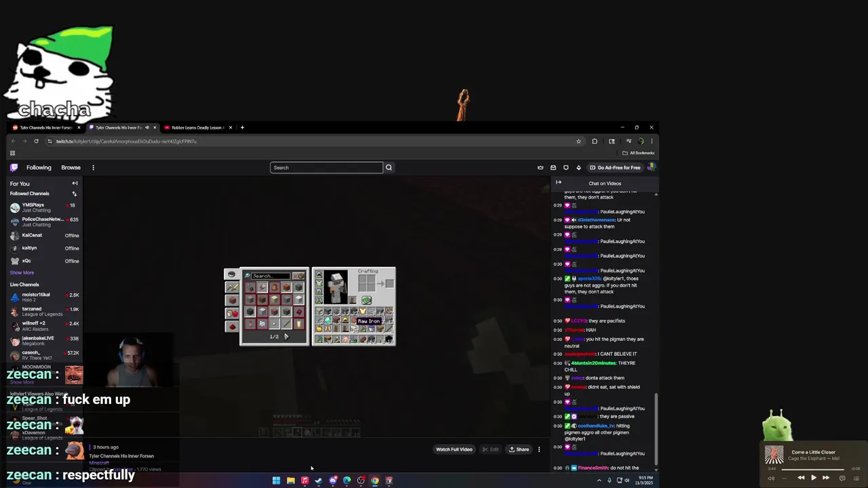
Task: Open Discord from the taskbar
Action: point(333,481)
